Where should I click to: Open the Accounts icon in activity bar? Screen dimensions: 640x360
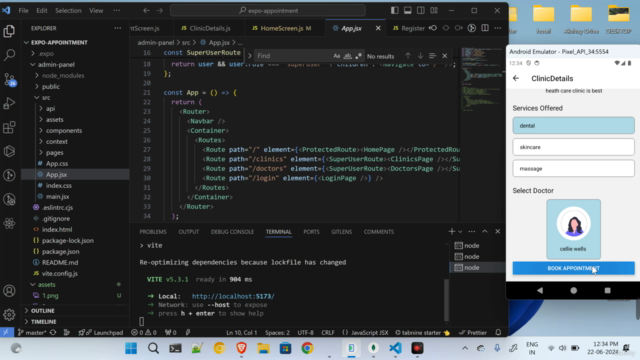coord(9,291)
